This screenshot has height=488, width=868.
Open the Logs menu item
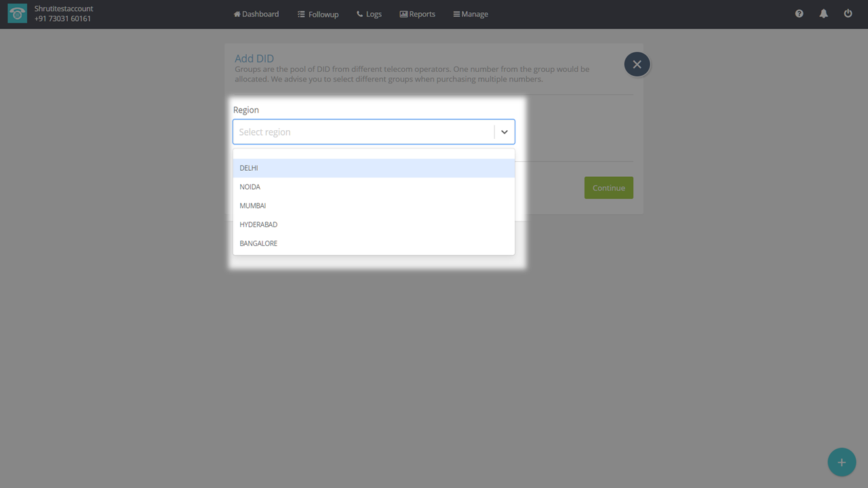pyautogui.click(x=370, y=14)
